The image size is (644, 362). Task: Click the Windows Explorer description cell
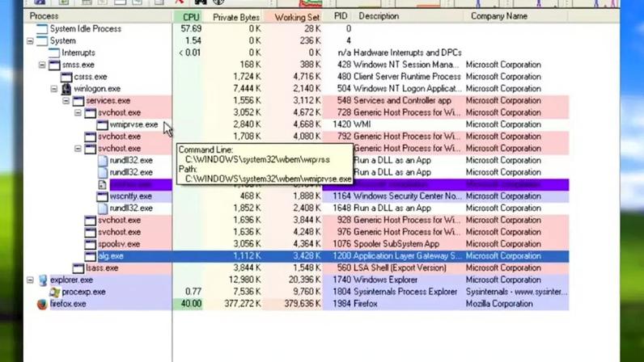(x=385, y=280)
